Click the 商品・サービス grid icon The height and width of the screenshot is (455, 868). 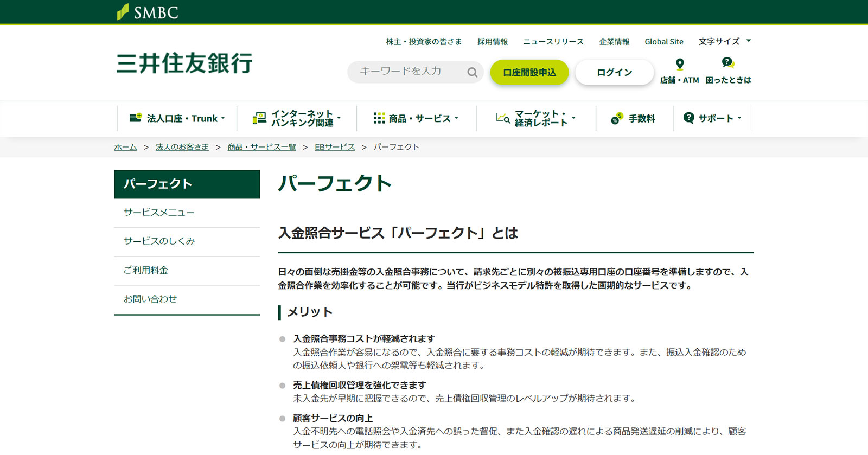pyautogui.click(x=379, y=118)
